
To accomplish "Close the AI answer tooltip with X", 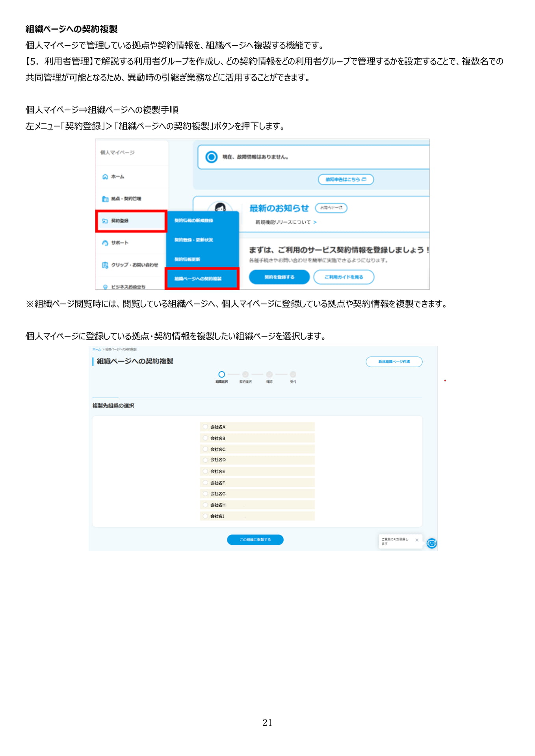I will pyautogui.click(x=417, y=540).
